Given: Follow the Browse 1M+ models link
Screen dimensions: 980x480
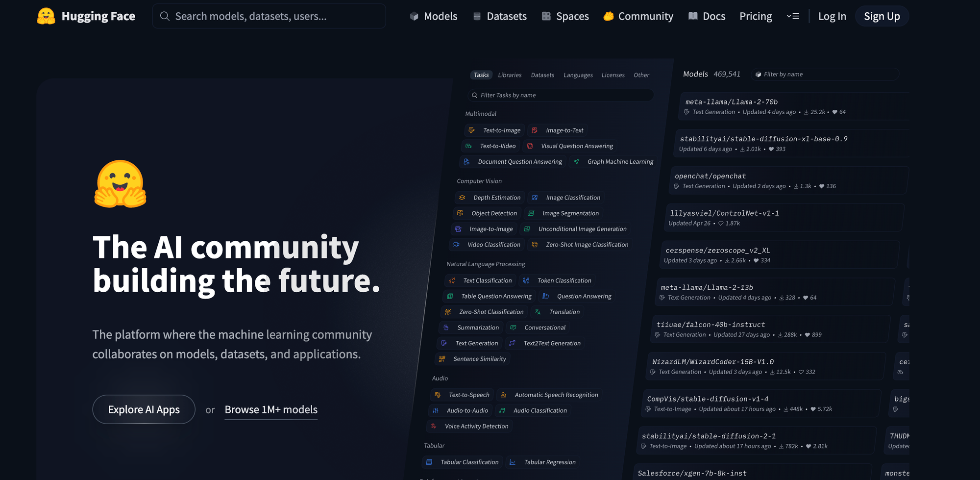Looking at the screenshot, I should (x=271, y=409).
